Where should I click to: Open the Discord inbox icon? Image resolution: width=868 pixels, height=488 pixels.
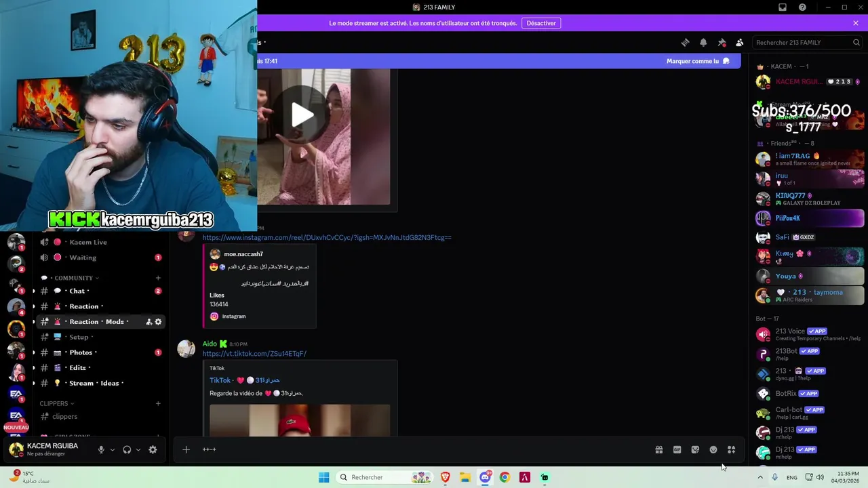click(783, 7)
